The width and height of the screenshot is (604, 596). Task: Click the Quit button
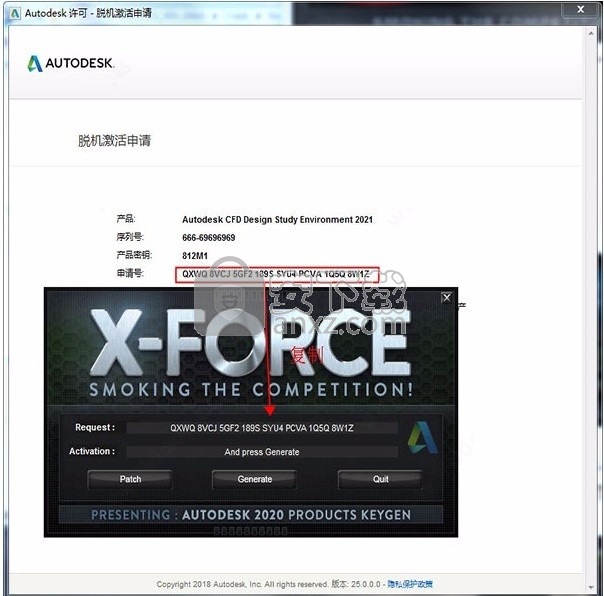click(x=380, y=479)
